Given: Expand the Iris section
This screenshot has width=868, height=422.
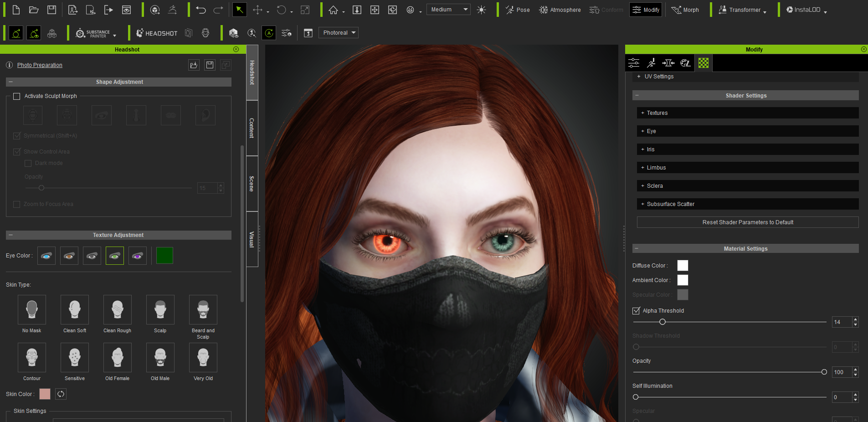Looking at the screenshot, I should [748, 149].
